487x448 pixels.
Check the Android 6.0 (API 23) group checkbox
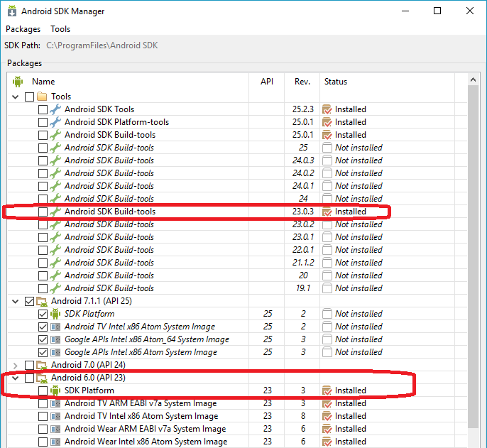pyautogui.click(x=30, y=378)
